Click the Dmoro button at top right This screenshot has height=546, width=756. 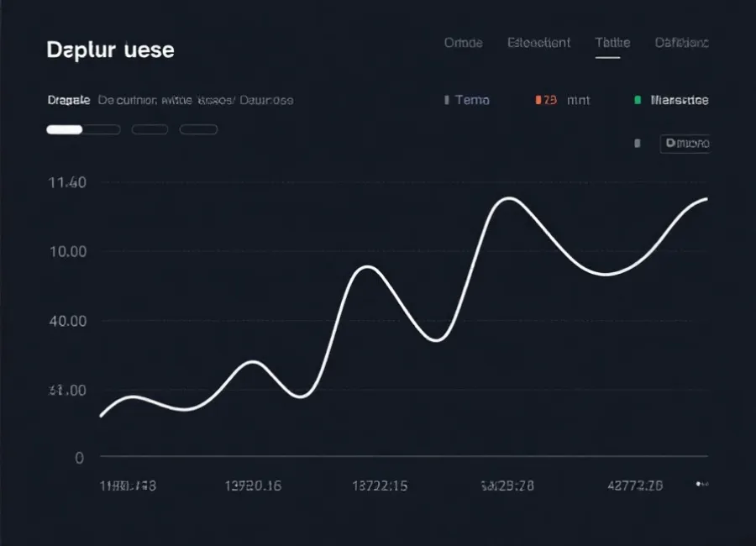[x=685, y=143]
